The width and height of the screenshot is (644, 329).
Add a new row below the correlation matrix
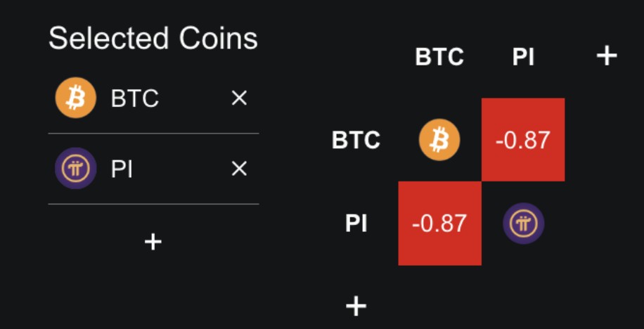(356, 305)
